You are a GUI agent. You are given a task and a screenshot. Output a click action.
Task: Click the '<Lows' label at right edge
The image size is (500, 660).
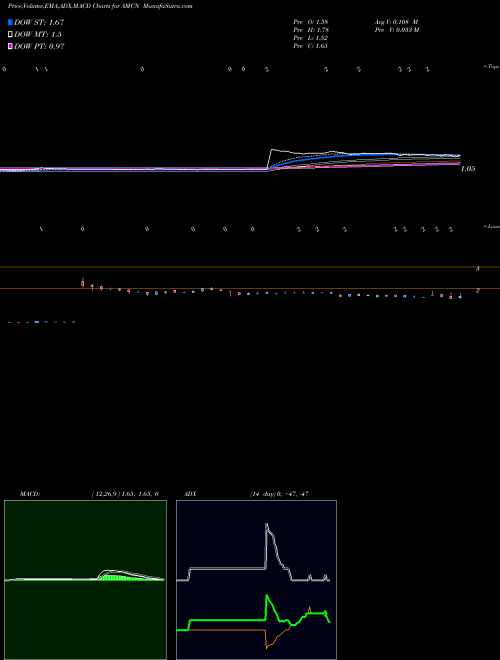point(492,226)
